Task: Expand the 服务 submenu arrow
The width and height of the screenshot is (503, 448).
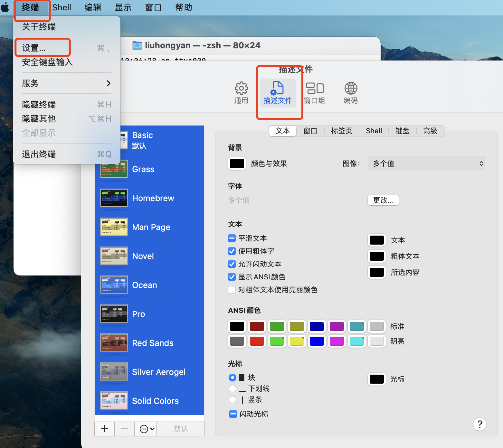Action: tap(109, 83)
